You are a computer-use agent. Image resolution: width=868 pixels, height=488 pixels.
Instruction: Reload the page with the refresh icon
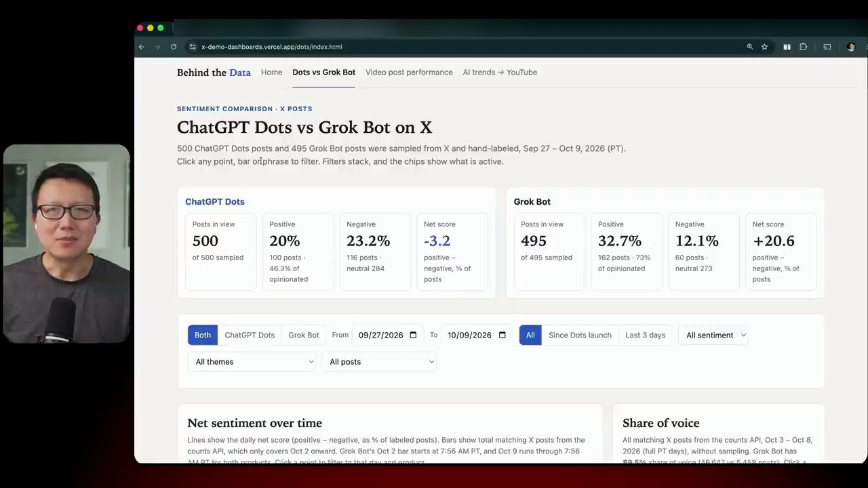174,47
